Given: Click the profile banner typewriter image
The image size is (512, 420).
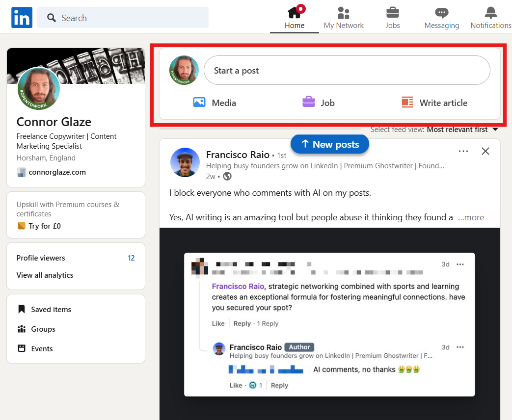Looking at the screenshot, I should coord(76,66).
